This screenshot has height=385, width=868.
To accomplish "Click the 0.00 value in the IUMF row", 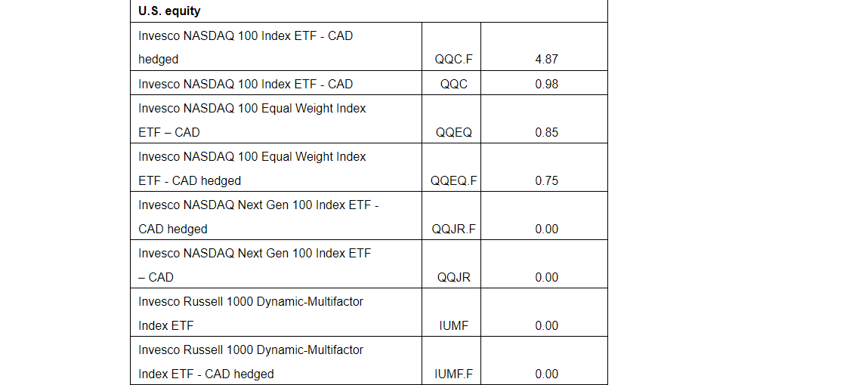I will tap(546, 325).
